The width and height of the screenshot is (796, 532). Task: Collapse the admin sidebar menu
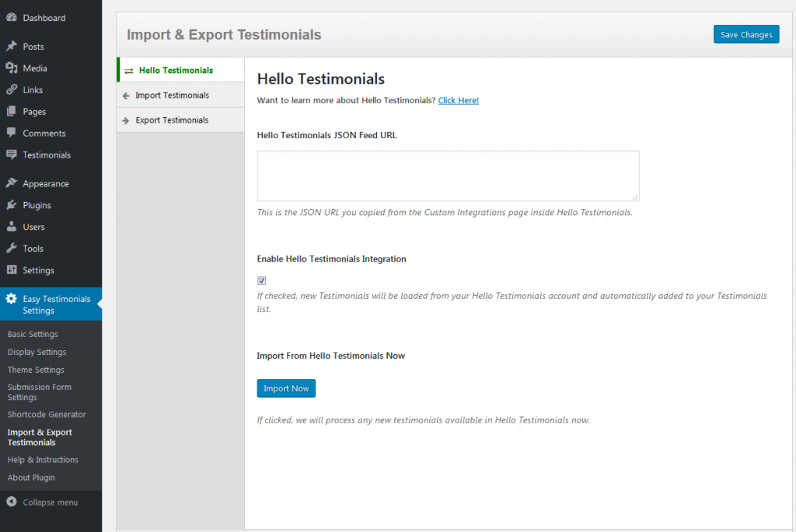(x=43, y=502)
